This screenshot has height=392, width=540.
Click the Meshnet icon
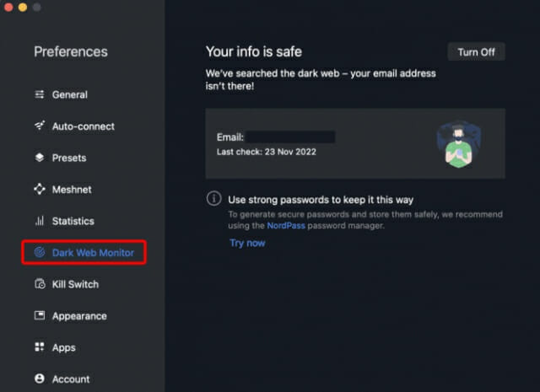39,190
